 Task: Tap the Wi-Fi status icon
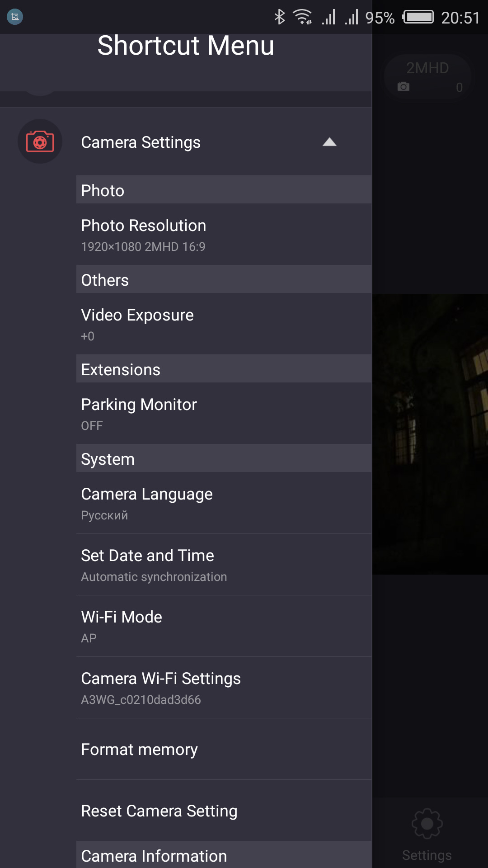(x=302, y=17)
